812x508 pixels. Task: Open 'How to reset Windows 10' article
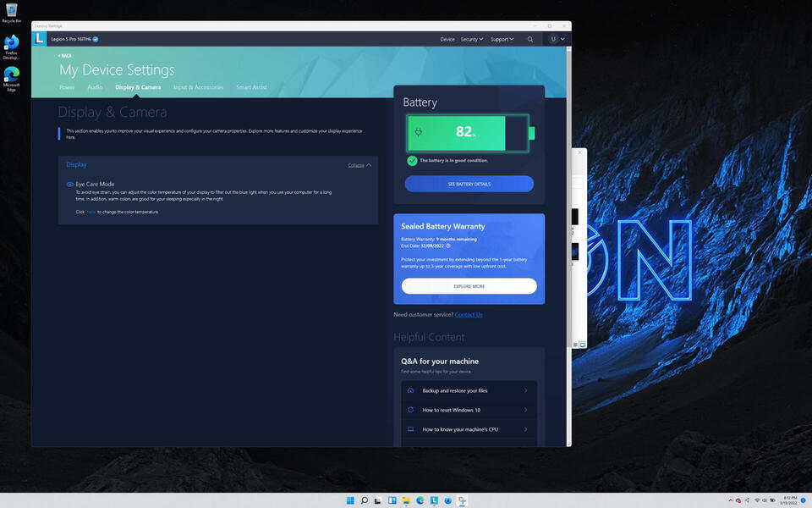point(469,410)
